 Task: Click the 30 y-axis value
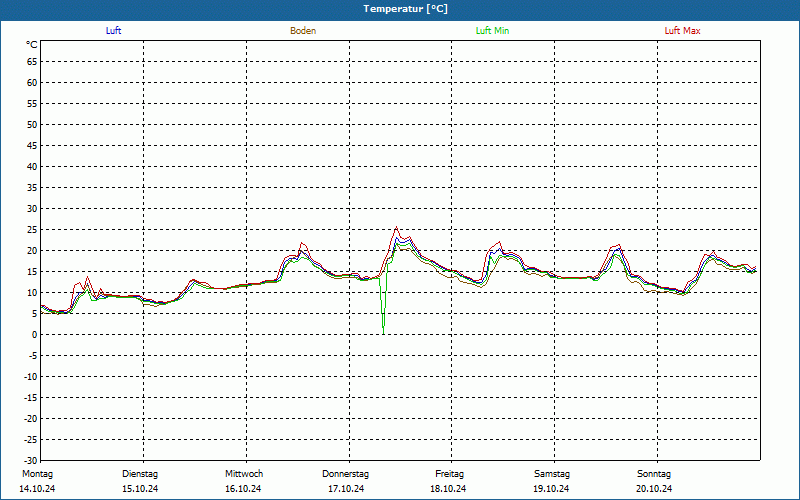pos(32,209)
